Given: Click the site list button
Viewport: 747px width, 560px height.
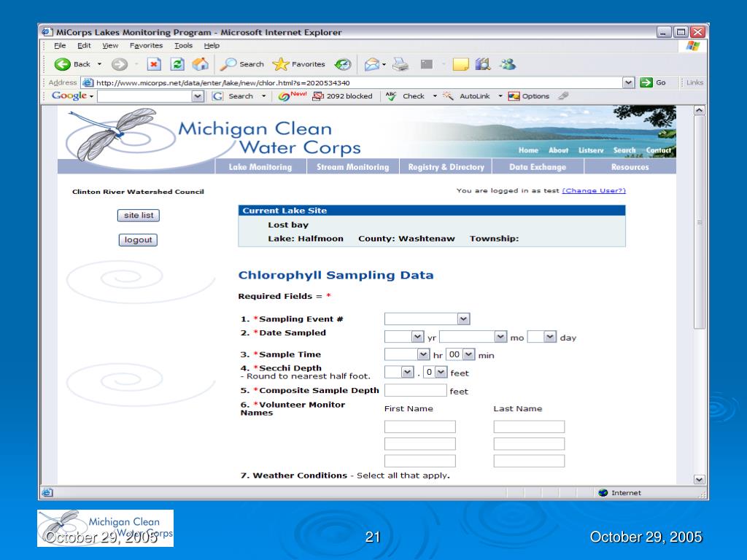Looking at the screenshot, I should pyautogui.click(x=139, y=215).
